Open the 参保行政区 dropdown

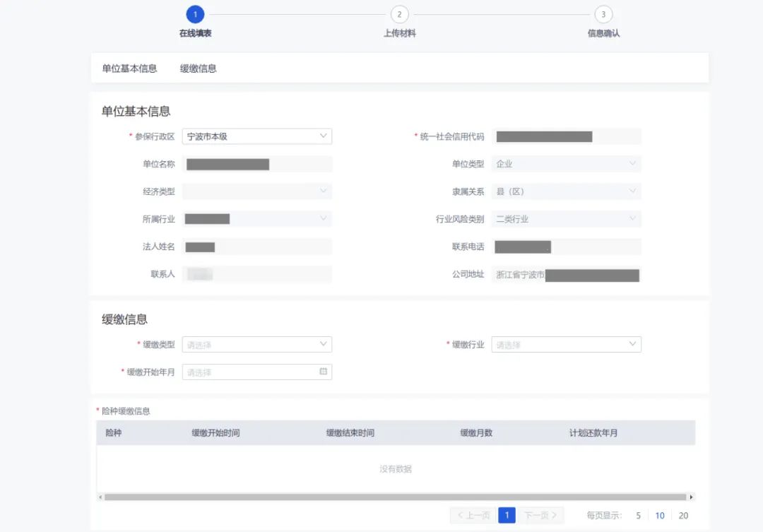click(256, 136)
